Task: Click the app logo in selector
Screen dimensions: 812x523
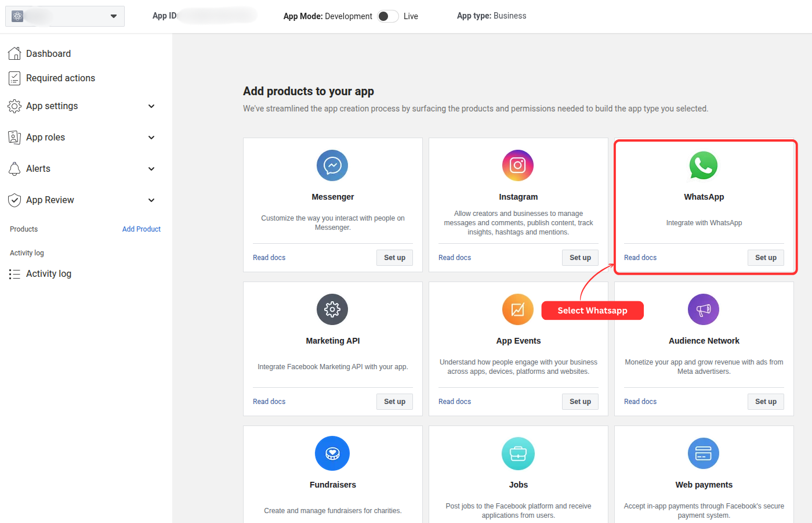Action: [x=17, y=16]
